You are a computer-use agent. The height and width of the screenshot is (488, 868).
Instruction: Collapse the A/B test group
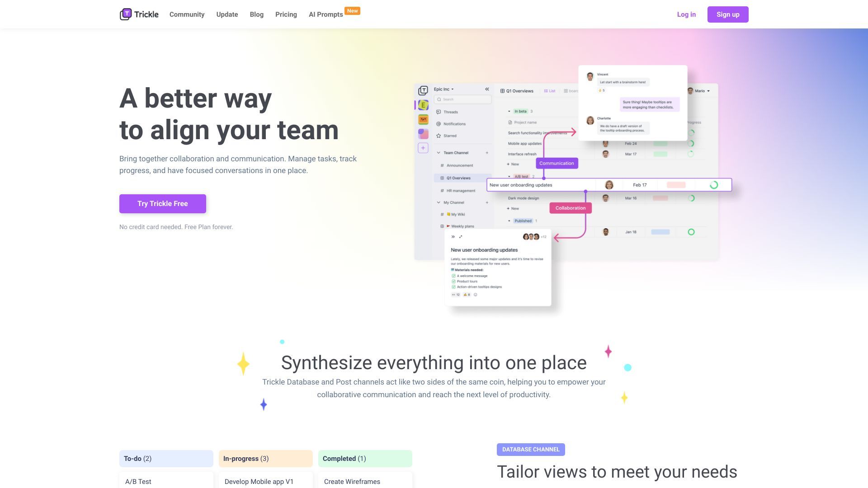[x=509, y=177]
